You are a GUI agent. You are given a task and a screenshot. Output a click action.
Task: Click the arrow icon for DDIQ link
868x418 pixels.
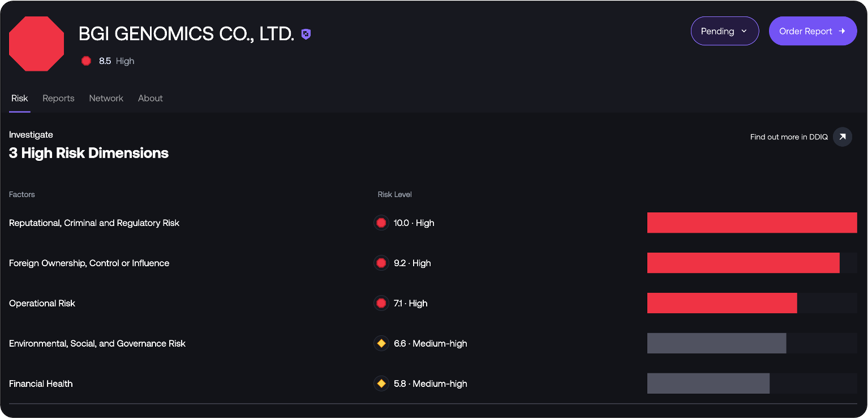(x=842, y=137)
